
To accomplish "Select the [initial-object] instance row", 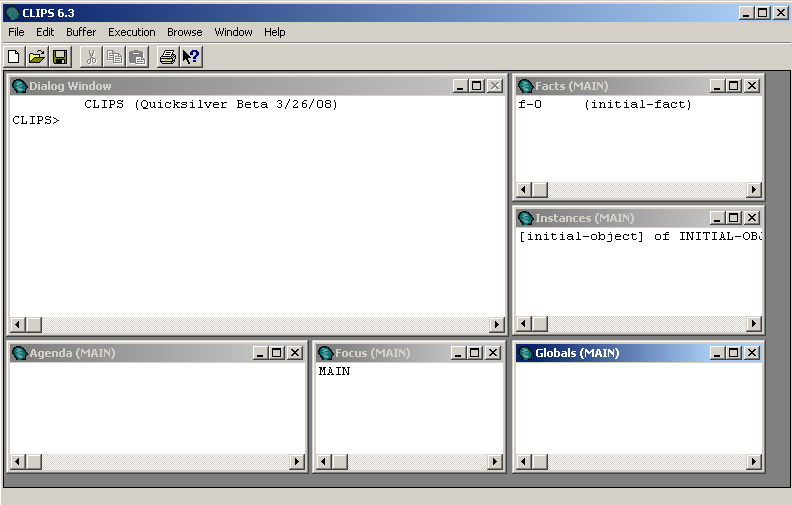I will click(x=640, y=236).
